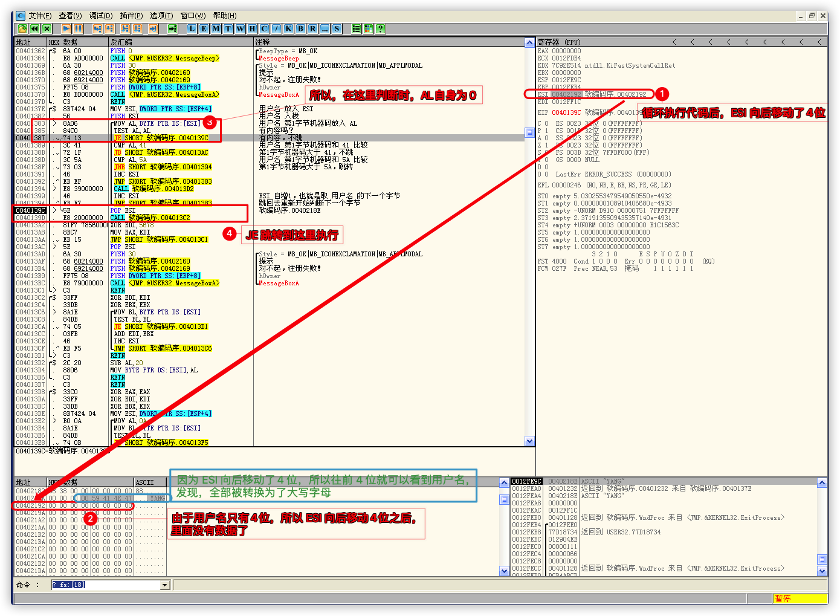Click the Step over toolbar icon
This screenshot has height=616, width=840.
pyautogui.click(x=109, y=28)
